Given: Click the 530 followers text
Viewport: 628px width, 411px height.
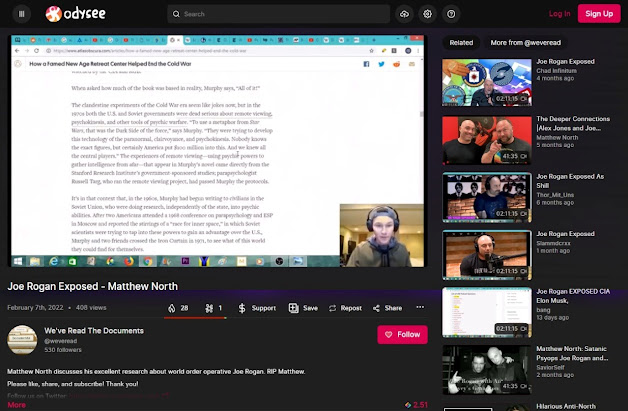Looking at the screenshot, I should tap(63, 350).
